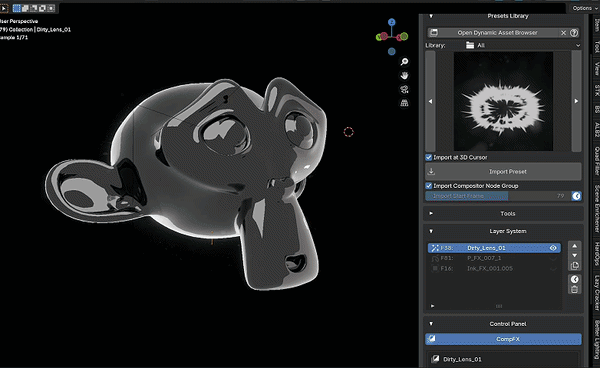Move layer down in Layer System
600x368 pixels.
(574, 255)
